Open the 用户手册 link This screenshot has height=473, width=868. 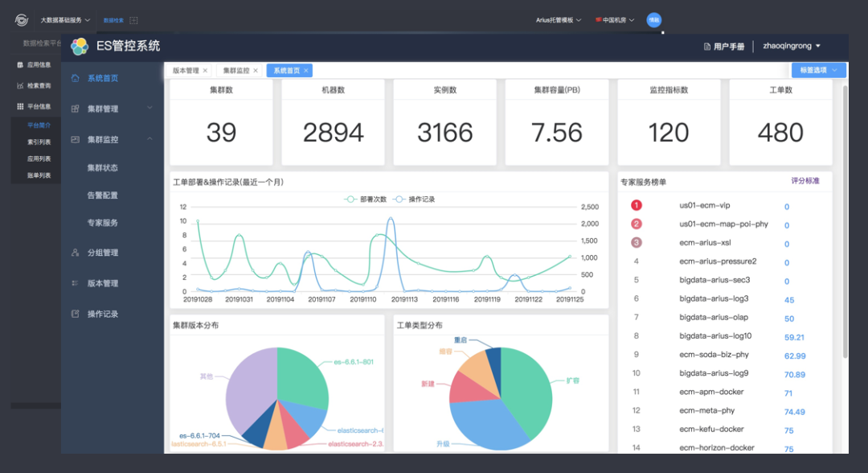pyautogui.click(x=724, y=47)
